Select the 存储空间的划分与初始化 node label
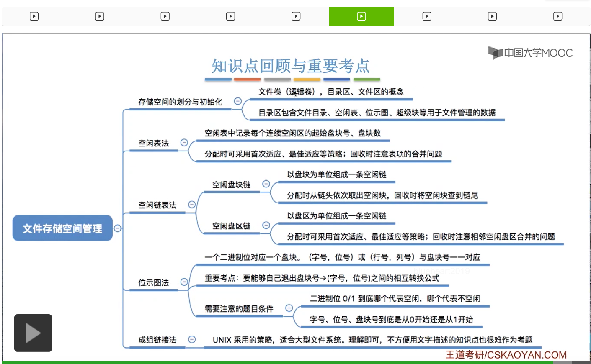The image size is (591, 364). tap(181, 102)
